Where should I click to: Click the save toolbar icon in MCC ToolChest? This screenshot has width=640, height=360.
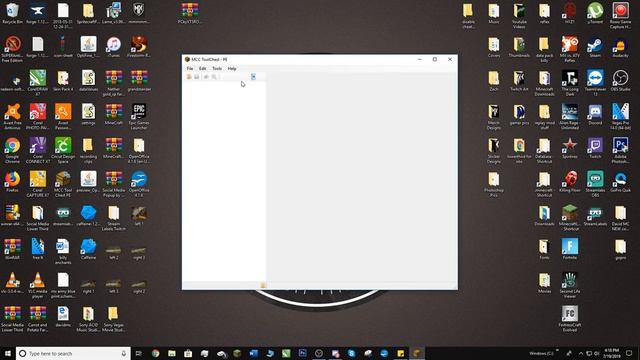pyautogui.click(x=196, y=77)
